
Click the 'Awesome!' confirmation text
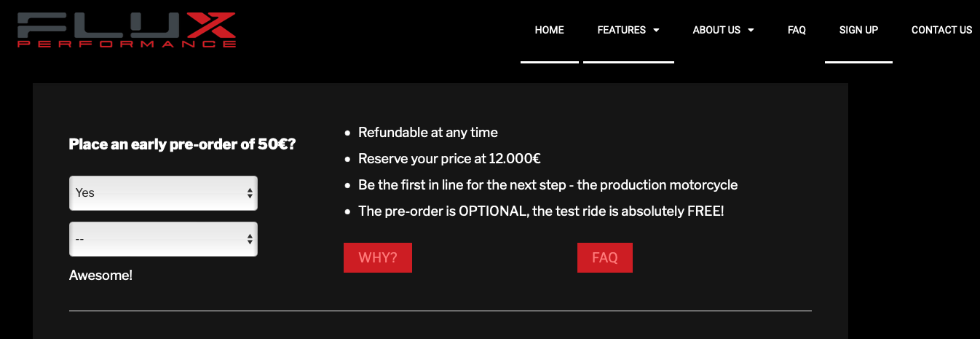pyautogui.click(x=100, y=276)
